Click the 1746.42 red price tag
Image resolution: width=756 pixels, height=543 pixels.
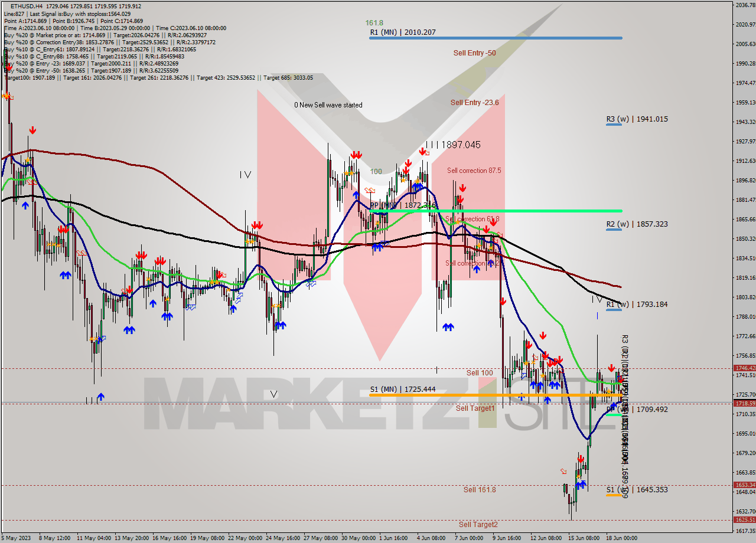tap(744, 368)
